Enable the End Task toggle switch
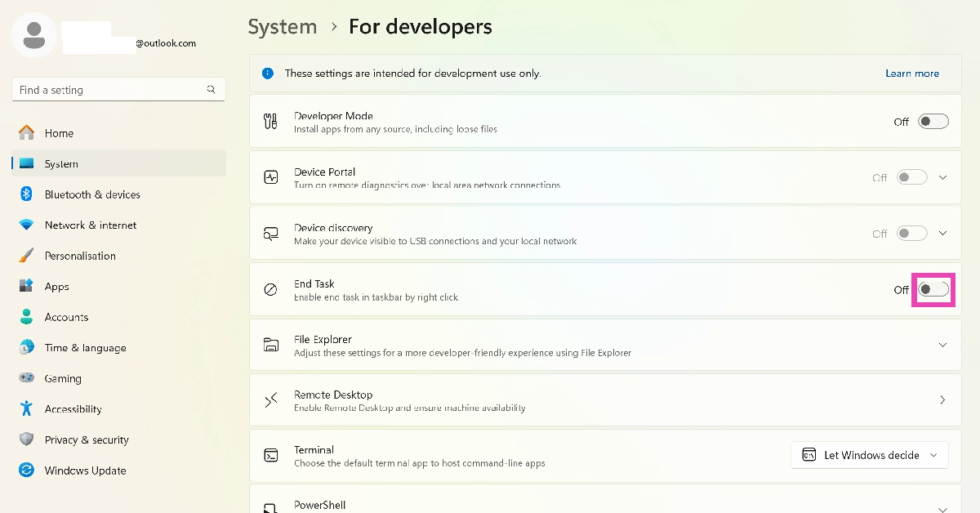The image size is (980, 513). [x=933, y=289]
